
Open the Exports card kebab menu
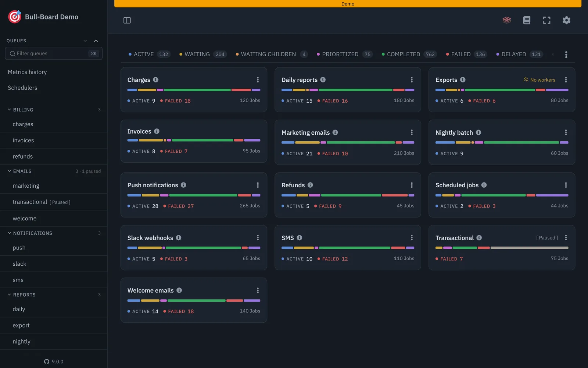click(x=566, y=80)
